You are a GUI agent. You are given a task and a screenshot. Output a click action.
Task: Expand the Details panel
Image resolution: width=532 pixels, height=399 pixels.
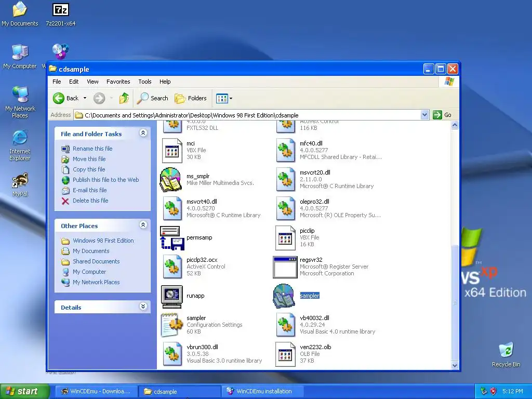143,307
